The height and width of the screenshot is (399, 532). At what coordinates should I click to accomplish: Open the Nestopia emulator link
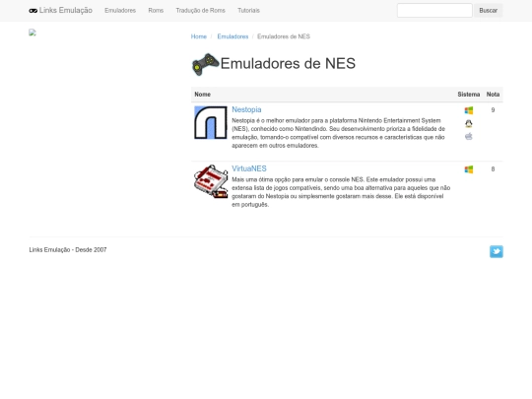coord(246,109)
